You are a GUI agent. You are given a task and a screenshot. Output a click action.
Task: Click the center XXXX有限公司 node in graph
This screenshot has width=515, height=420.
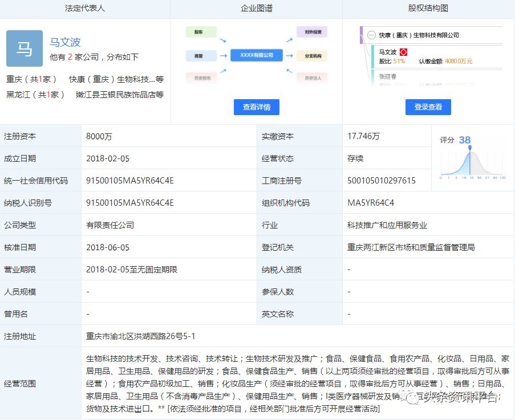click(253, 55)
